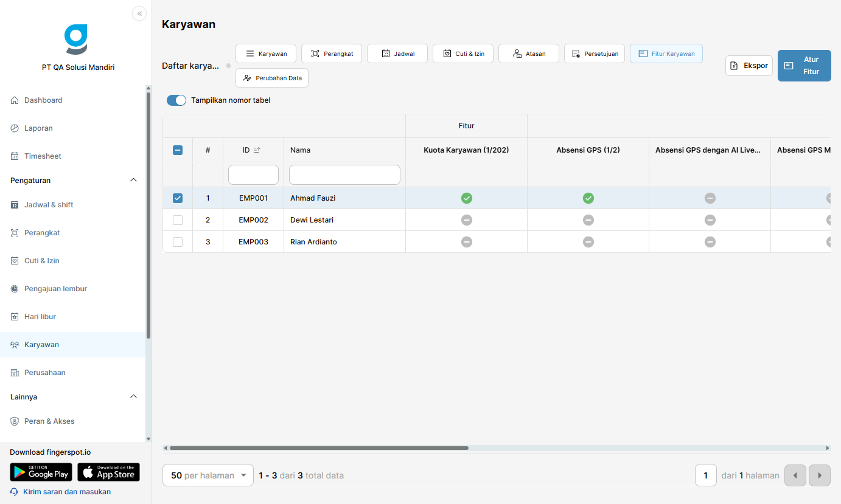The height and width of the screenshot is (504, 841).
Task: Click the Karyawan people icon in sidebar
Action: [15, 345]
